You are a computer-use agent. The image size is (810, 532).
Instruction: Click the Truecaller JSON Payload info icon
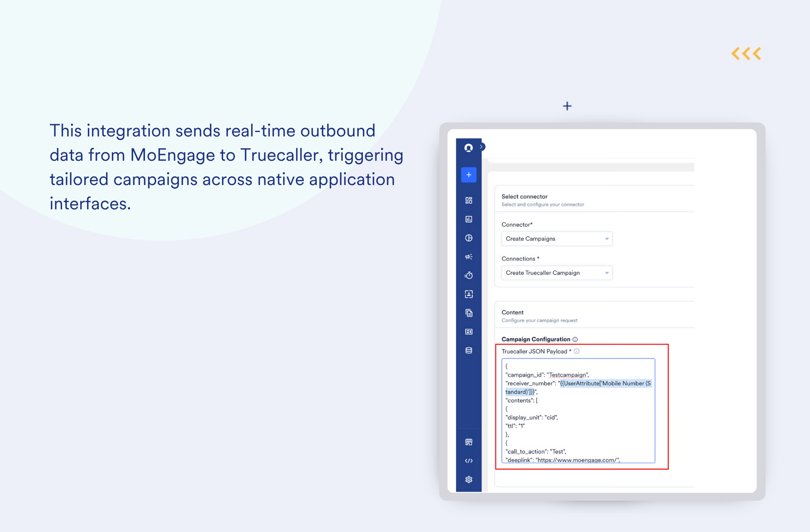[x=577, y=351]
